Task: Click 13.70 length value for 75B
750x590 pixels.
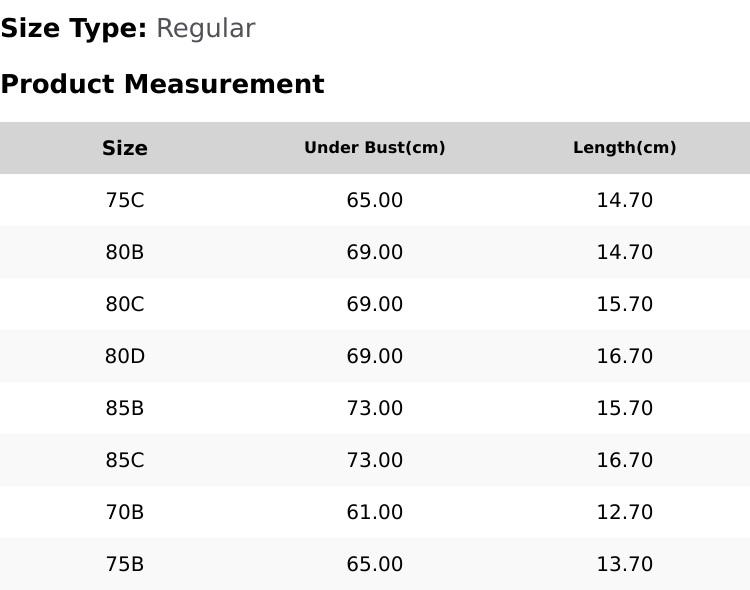Action: pyautogui.click(x=625, y=564)
